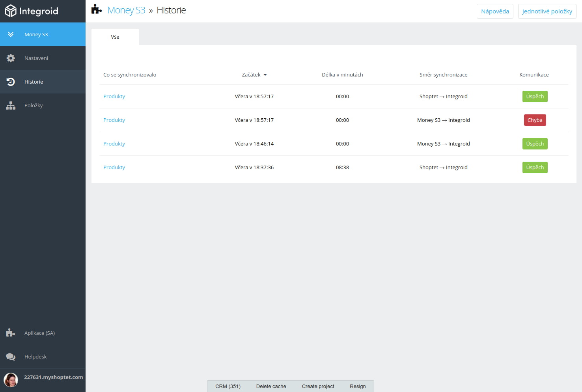Click CRM (351) in bottom bar
The width and height of the screenshot is (582, 392).
tap(228, 386)
